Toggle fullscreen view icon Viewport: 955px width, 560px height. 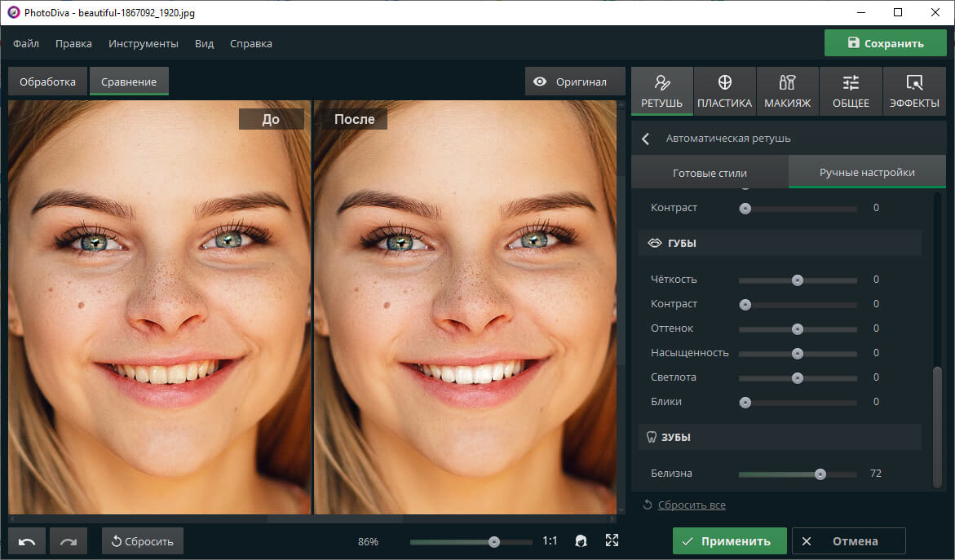(x=612, y=540)
